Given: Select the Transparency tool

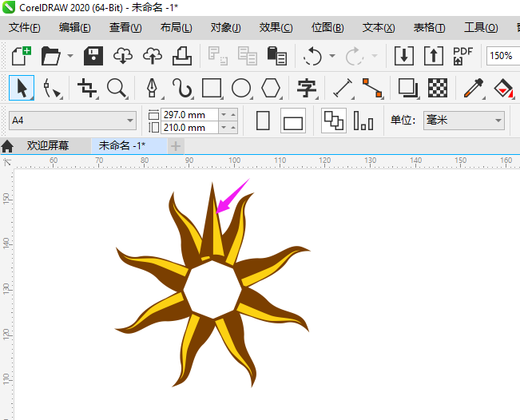Looking at the screenshot, I should point(438,88).
